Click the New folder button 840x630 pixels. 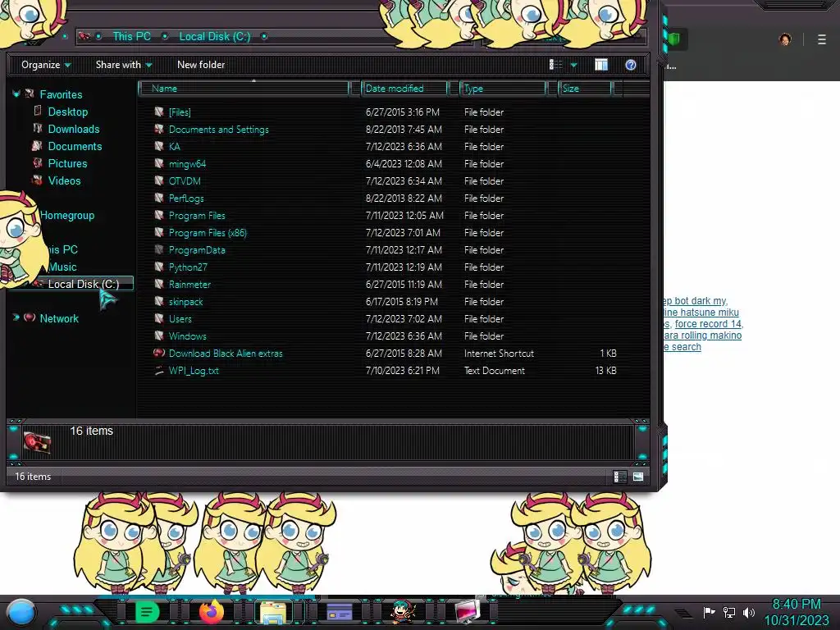201,65
